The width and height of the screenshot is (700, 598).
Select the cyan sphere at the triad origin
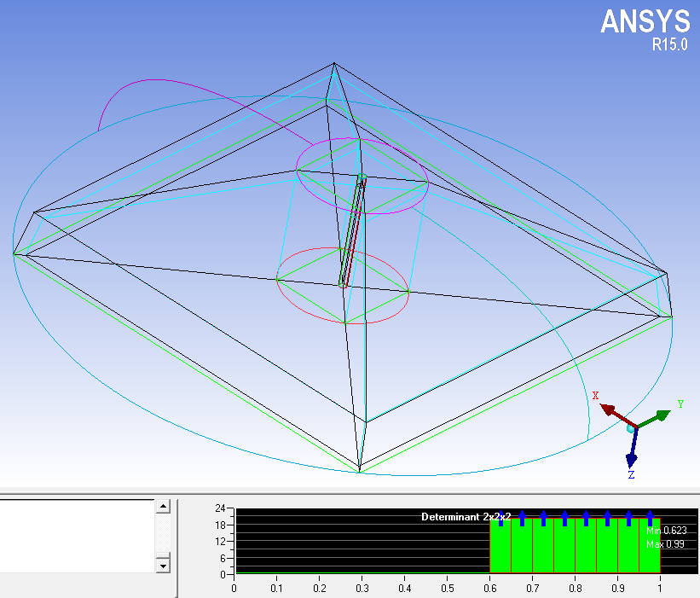point(631,429)
